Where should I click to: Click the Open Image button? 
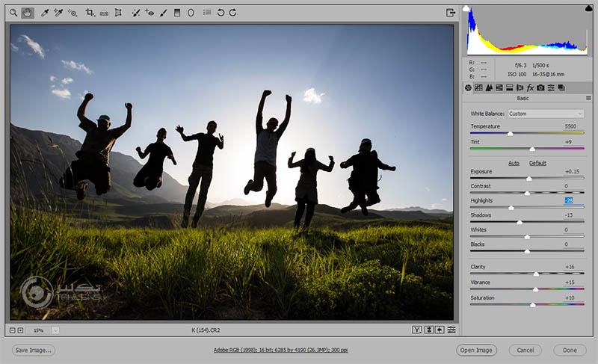(476, 350)
